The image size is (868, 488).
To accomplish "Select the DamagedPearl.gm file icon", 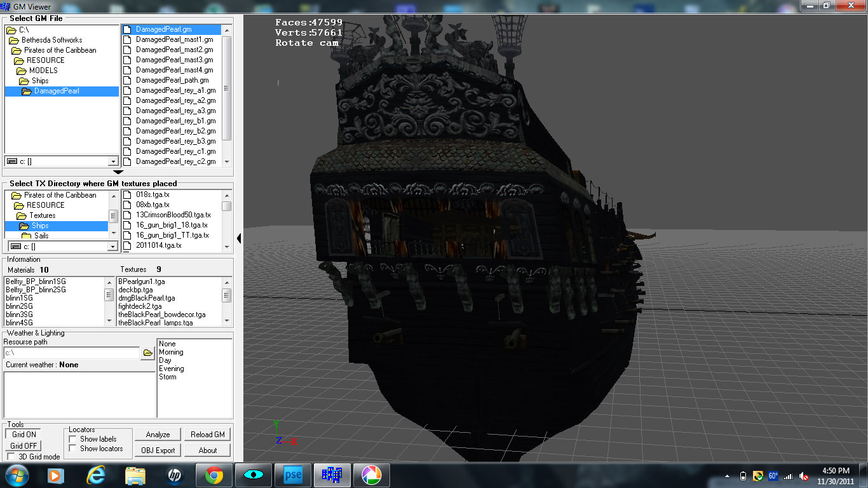I will [127, 29].
